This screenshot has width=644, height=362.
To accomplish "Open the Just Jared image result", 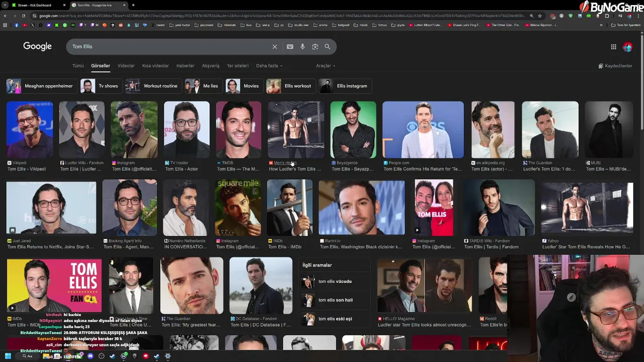I will [x=51, y=208].
